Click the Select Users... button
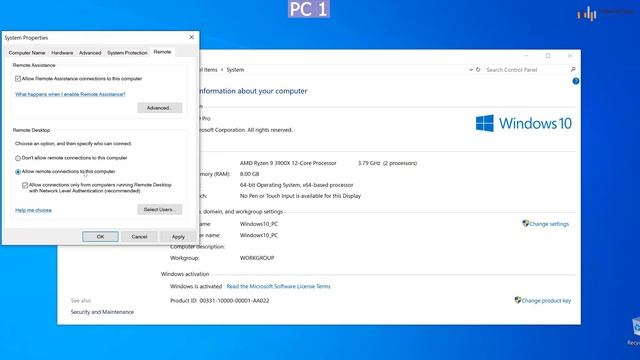Image resolution: width=640 pixels, height=360 pixels. tap(160, 209)
